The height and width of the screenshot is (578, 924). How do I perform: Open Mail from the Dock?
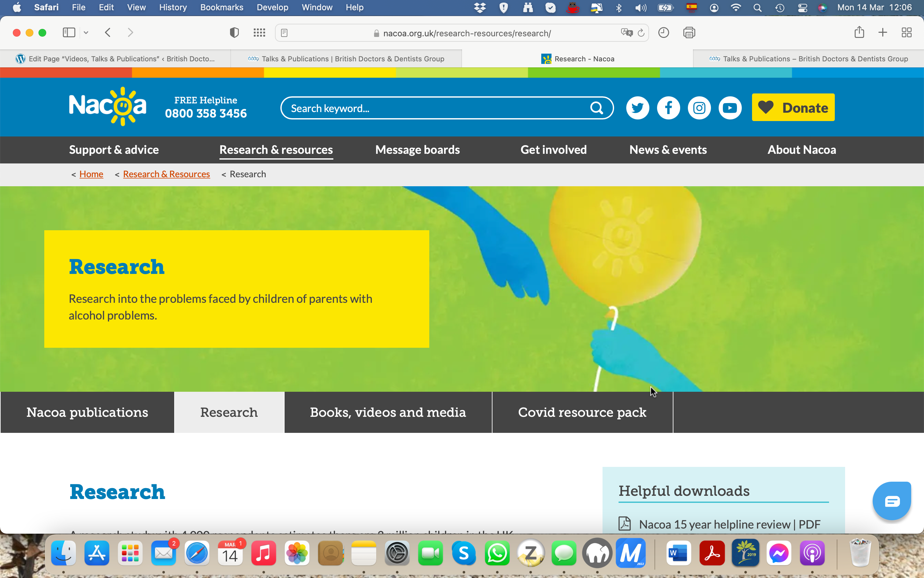[x=163, y=553]
